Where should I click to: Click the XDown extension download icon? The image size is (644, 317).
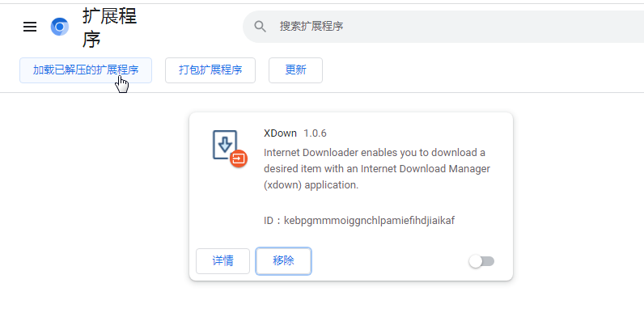[x=225, y=145]
